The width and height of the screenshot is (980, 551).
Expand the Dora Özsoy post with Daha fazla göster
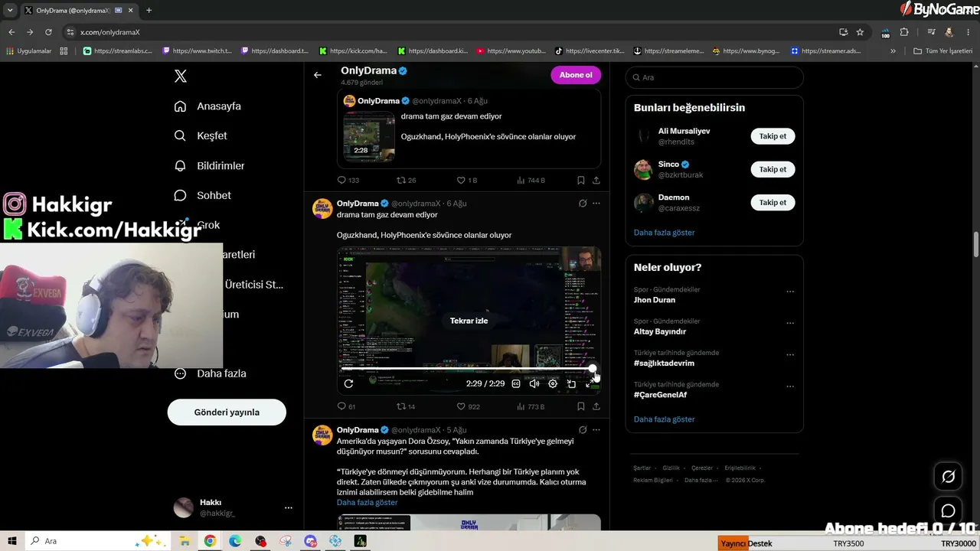coord(367,503)
